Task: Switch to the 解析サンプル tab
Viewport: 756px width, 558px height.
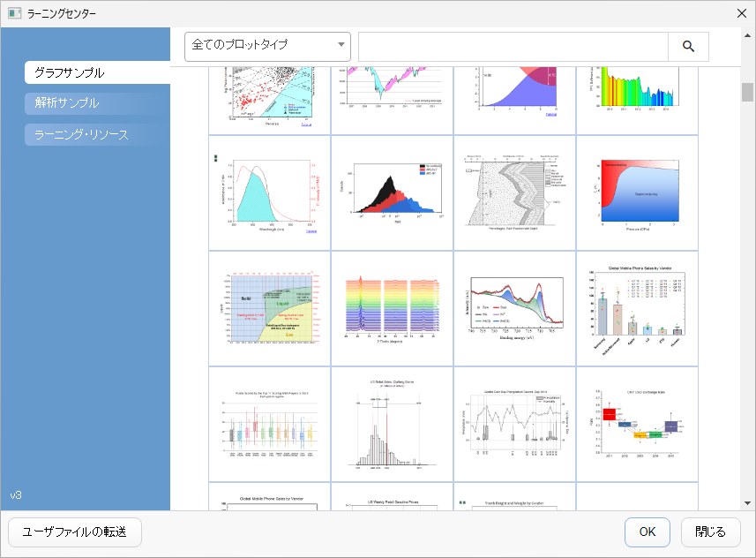Action: point(97,103)
